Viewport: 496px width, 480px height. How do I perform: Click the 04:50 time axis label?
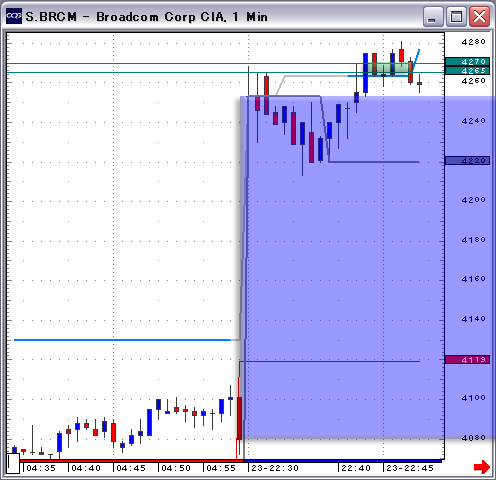coord(176,468)
